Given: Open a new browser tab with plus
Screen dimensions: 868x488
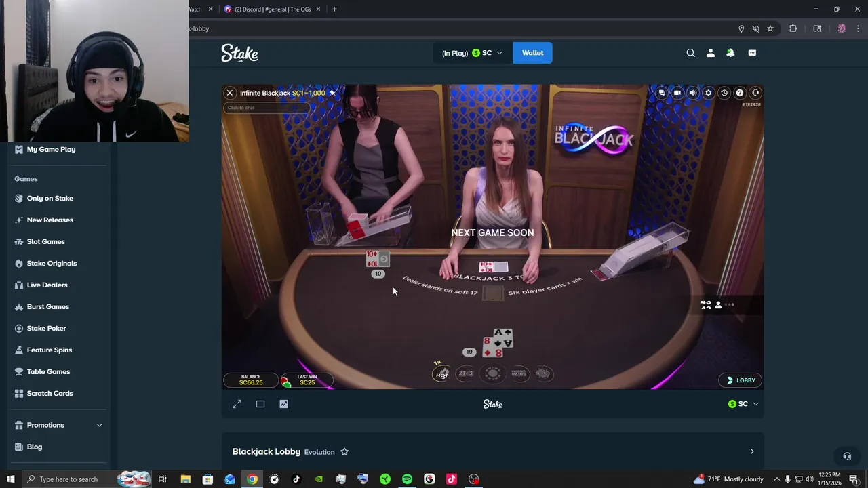Looking at the screenshot, I should 334,9.
